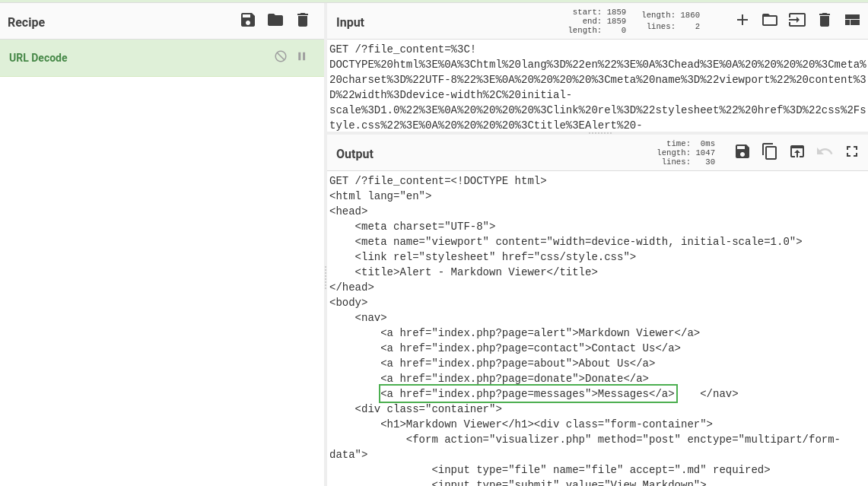Click the Input panel heading
This screenshot has width=868, height=486.
point(351,22)
